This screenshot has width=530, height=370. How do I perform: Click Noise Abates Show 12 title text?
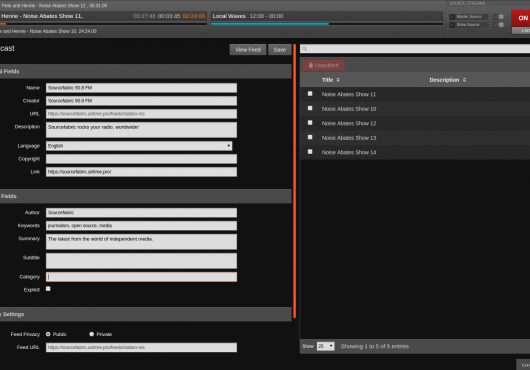348,123
